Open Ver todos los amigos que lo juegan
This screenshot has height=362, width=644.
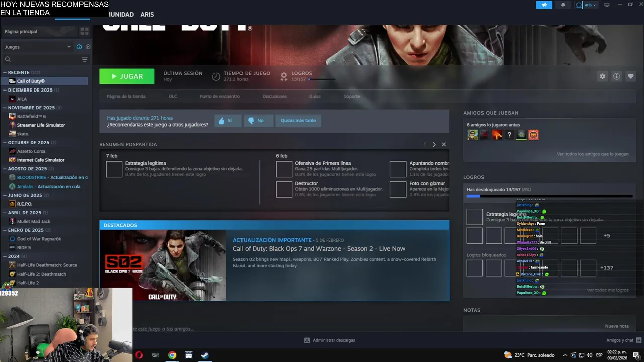593,154
